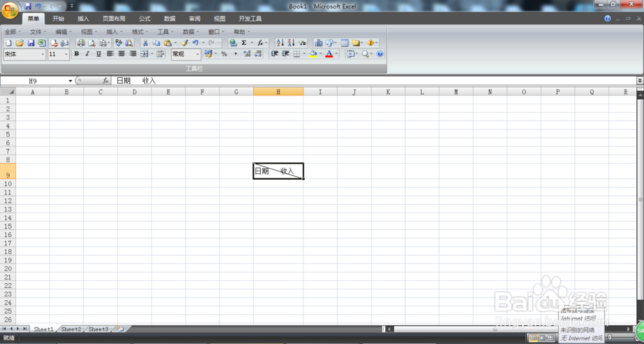Apply red font color A
644x344 pixels.
(x=329, y=54)
